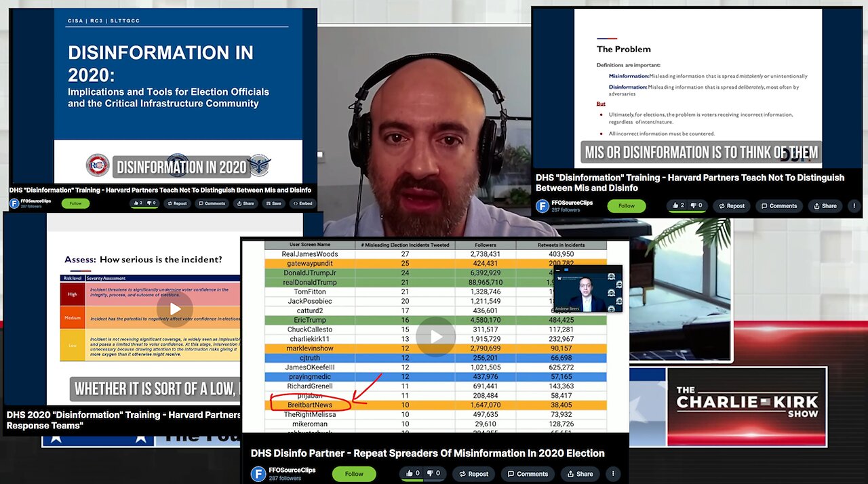Viewport: 868px width, 484px height.
Task: Click 'The Problem' slide video
Action: (698, 87)
